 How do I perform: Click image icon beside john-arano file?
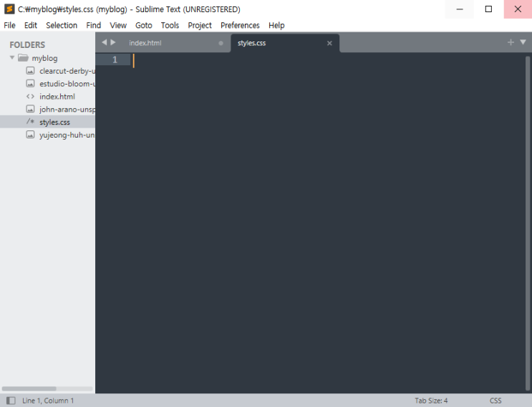[x=30, y=109]
